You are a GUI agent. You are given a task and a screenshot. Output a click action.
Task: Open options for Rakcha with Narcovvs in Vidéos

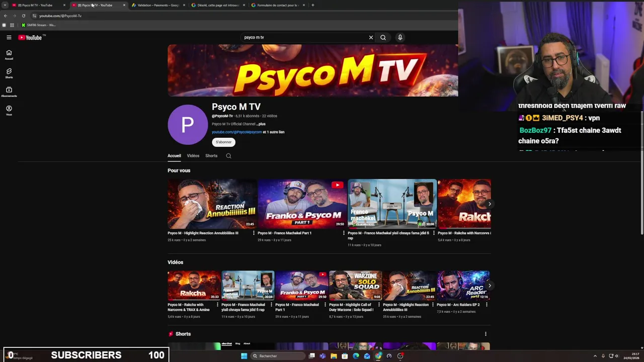point(217,305)
